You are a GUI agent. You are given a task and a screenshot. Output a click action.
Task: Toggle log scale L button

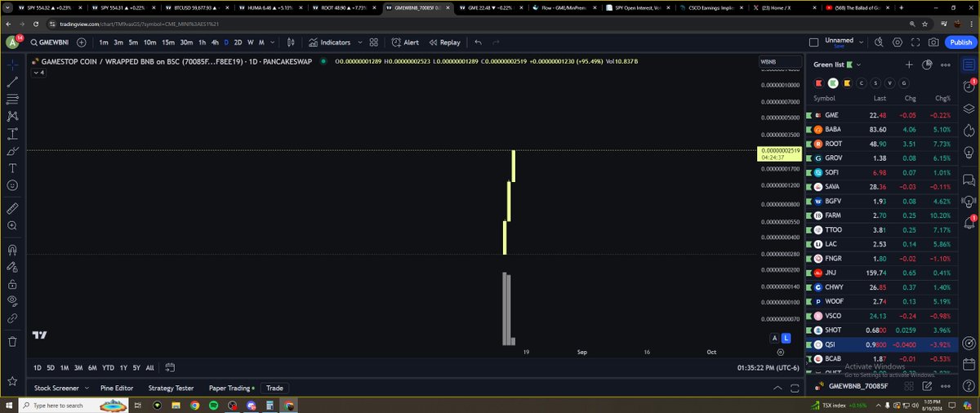tap(786, 338)
